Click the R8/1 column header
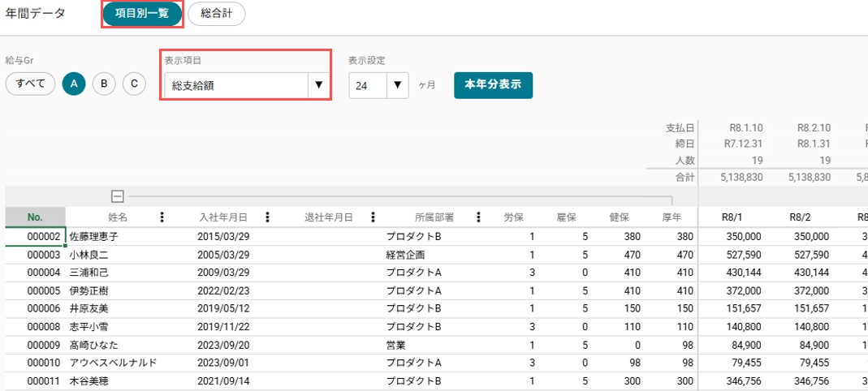Image resolution: width=868 pixels, height=391 pixels. 731,217
